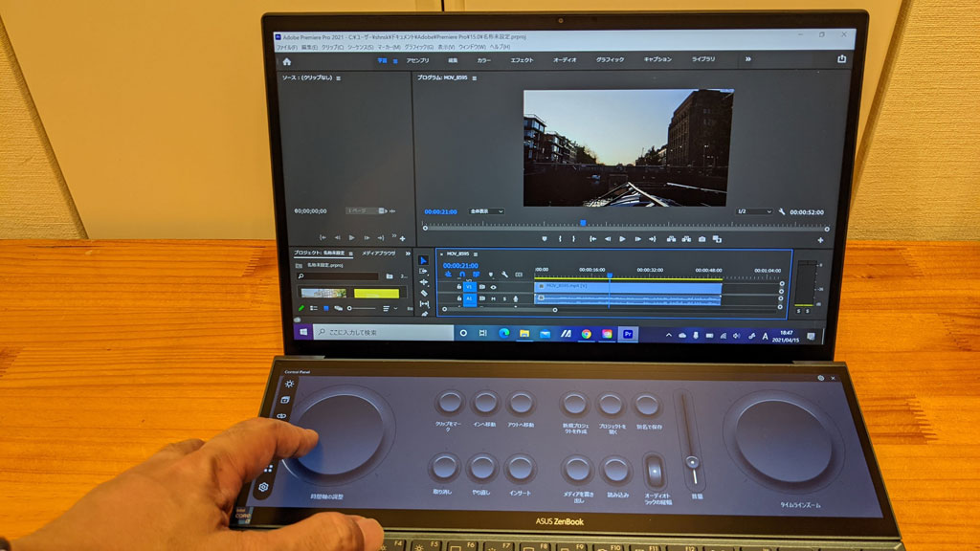Hide the V1 track output eye
The image size is (980, 551).
coord(493,287)
